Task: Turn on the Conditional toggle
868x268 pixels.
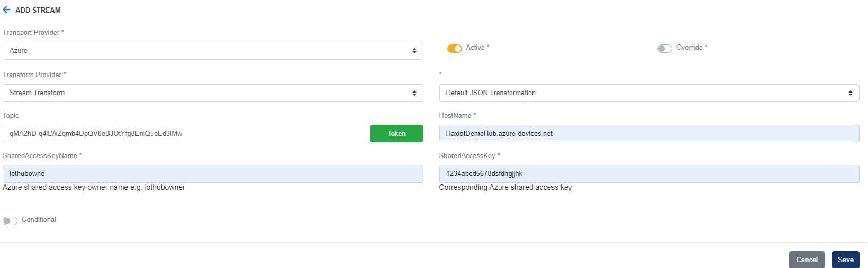Action: (x=10, y=220)
